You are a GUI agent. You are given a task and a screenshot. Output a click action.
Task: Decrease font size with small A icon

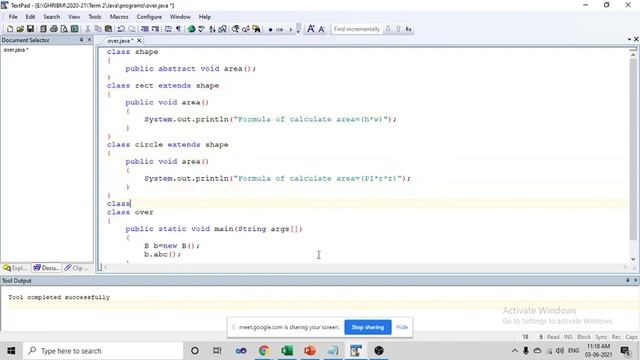(322, 29)
